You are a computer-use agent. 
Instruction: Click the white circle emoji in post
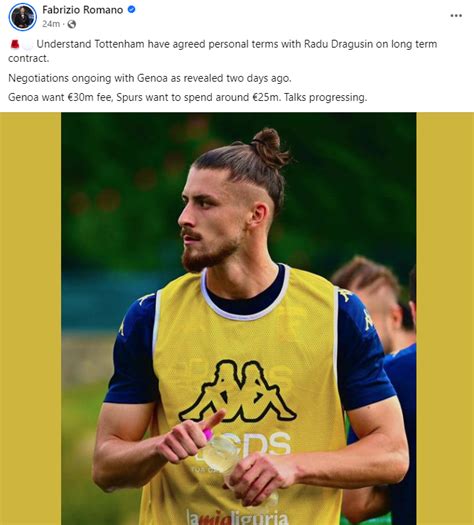(x=28, y=44)
